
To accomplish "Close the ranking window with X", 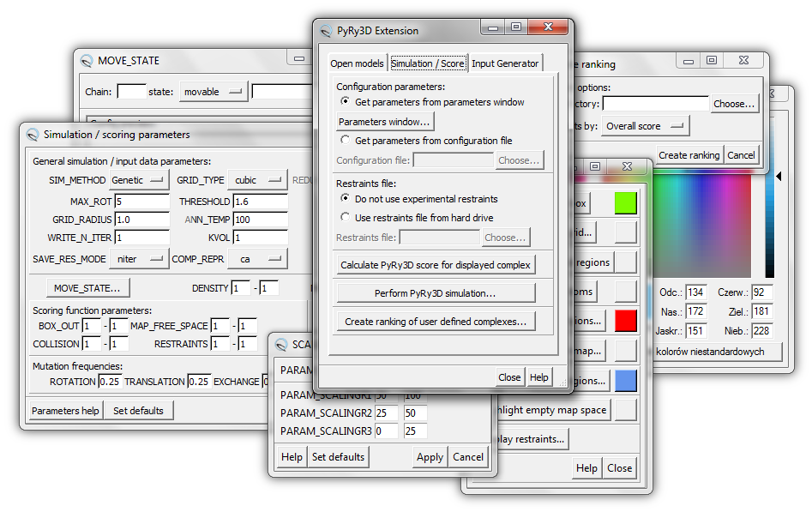I will tap(743, 61).
